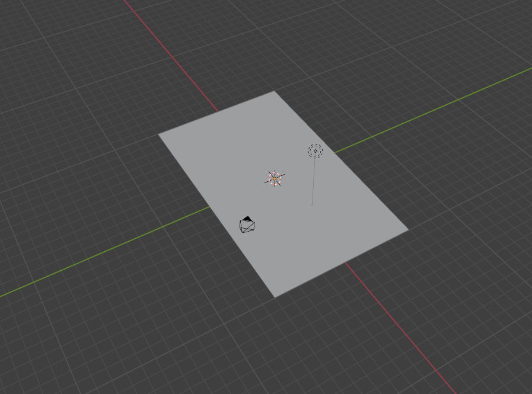Click the topmost corner of the gray plane
Image resolution: width=532 pixels, height=394 pixels.
[x=273, y=92]
